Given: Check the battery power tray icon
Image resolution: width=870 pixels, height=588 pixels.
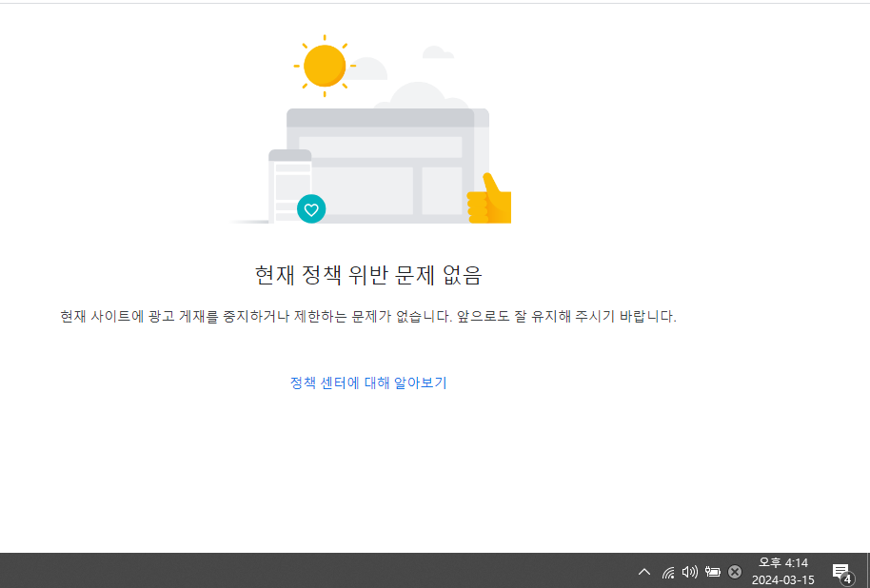Looking at the screenshot, I should click(712, 572).
